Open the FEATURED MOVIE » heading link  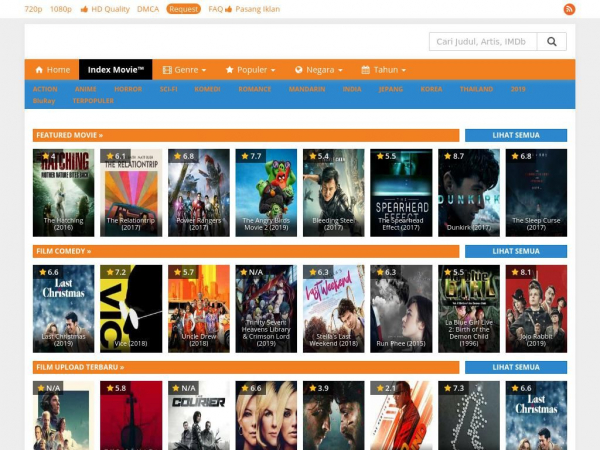[x=70, y=135]
